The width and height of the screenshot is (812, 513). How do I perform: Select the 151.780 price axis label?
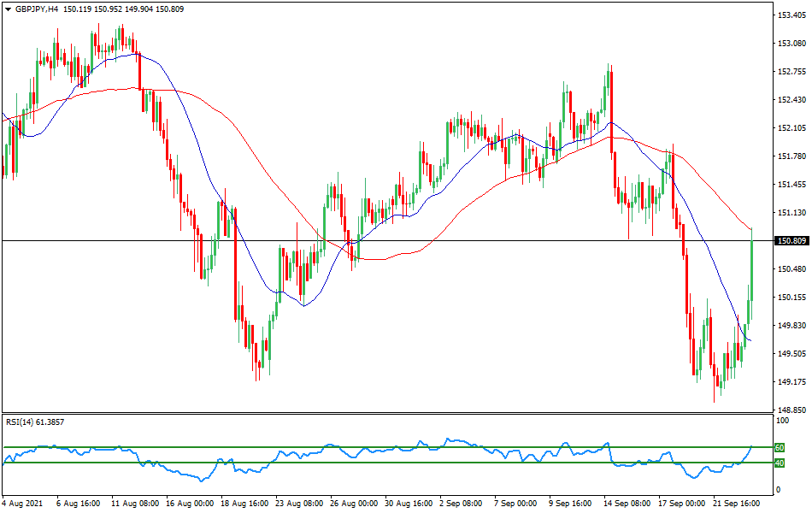[x=791, y=156]
